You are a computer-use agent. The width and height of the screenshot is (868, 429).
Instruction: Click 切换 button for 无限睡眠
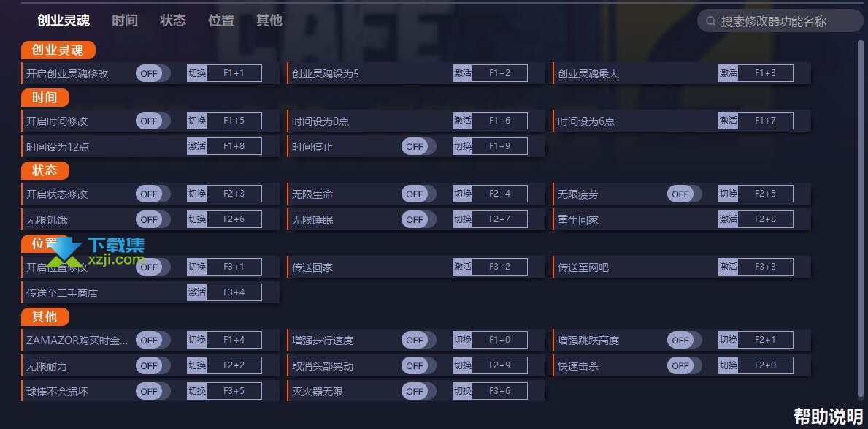click(x=462, y=219)
